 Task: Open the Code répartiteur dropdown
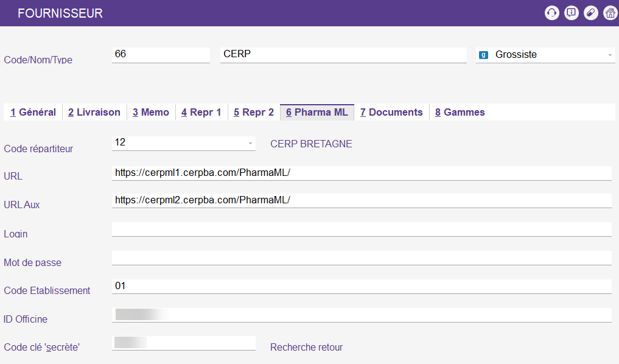250,143
